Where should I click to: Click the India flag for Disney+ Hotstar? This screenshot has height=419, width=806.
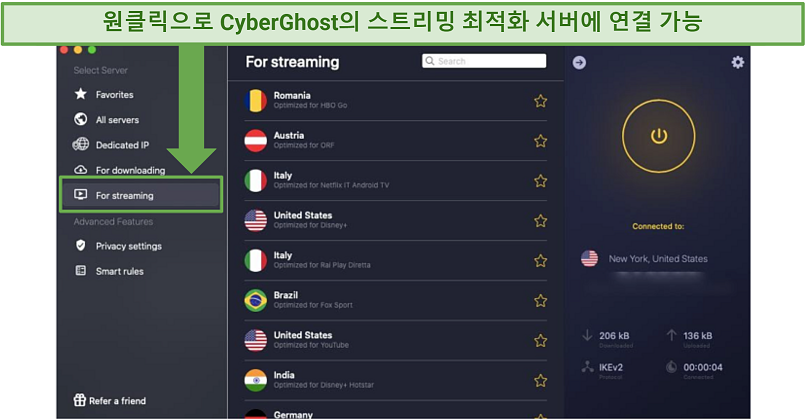255,380
